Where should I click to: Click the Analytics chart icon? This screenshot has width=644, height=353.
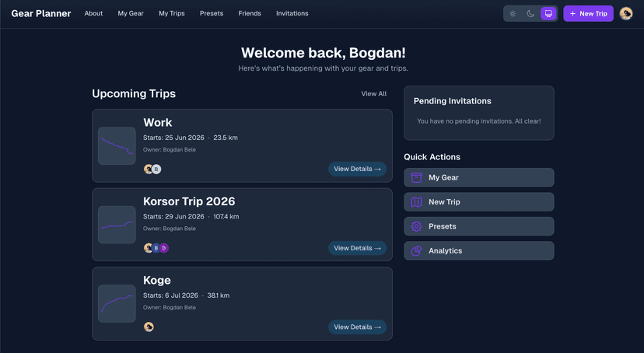(416, 251)
